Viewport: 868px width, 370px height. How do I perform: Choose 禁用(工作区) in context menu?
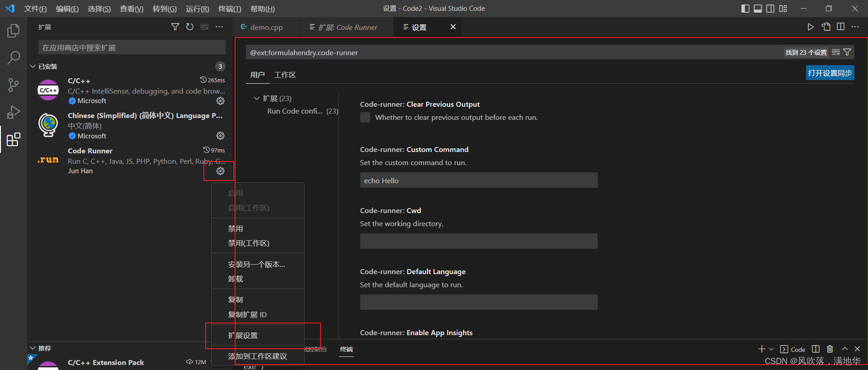point(258,243)
